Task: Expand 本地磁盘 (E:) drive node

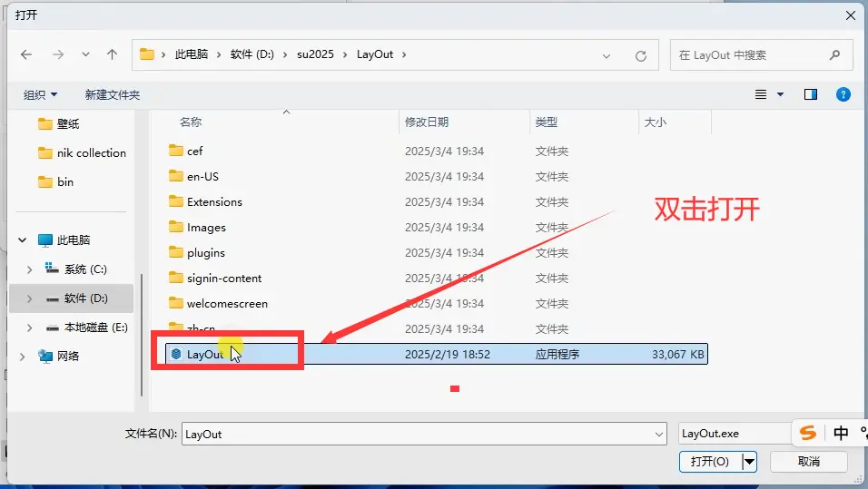Action: point(29,328)
